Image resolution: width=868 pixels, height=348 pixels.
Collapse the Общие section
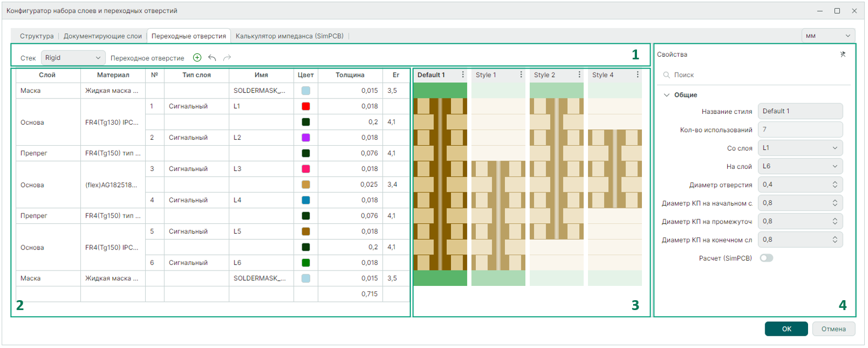click(667, 95)
